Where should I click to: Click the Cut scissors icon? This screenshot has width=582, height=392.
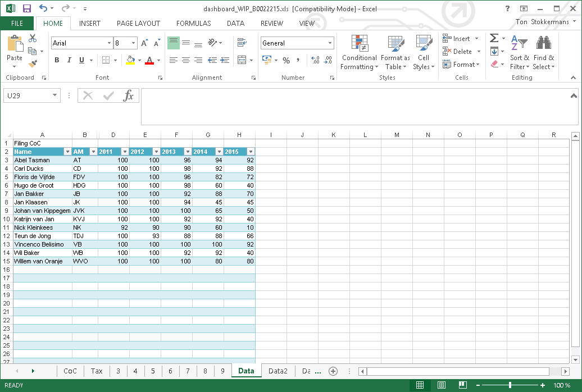pyautogui.click(x=33, y=38)
